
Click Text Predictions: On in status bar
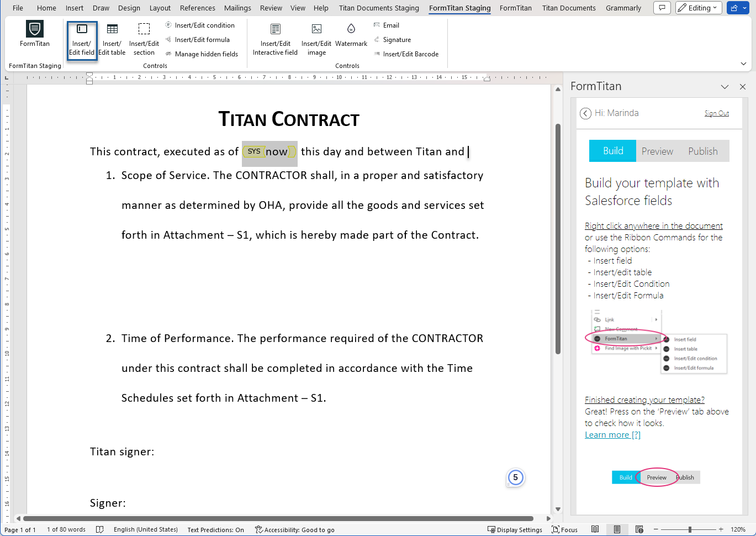coord(215,529)
